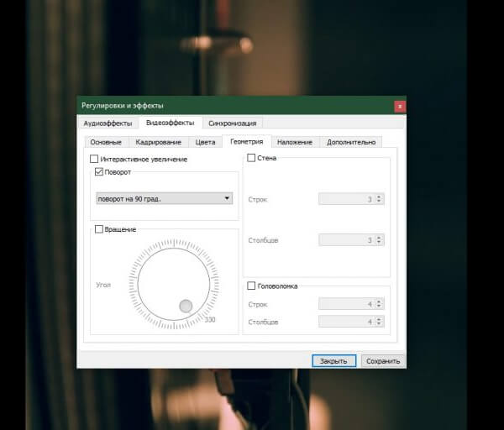Viewport: 504px width, 430px height.
Task: Uncheck the Поворот checkbox
Action: (x=100, y=171)
